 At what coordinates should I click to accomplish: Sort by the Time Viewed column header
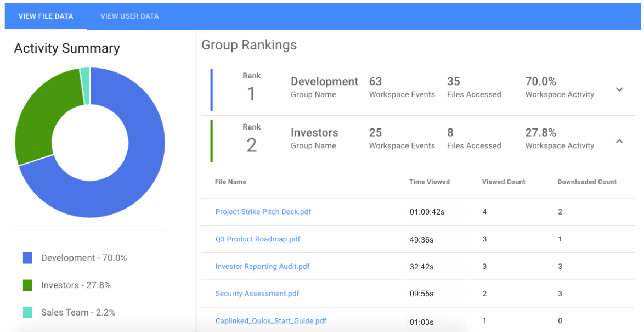(x=429, y=182)
